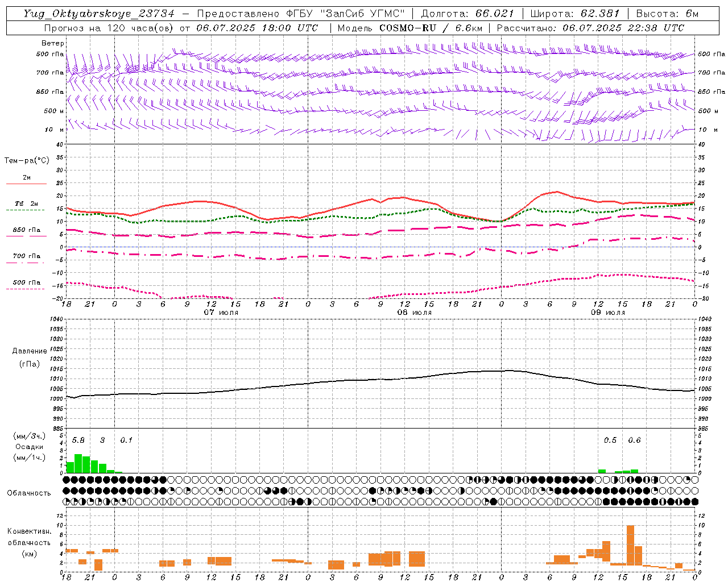Click the Td 2м legend label
Screen dimensions: 728x582
click(26, 203)
